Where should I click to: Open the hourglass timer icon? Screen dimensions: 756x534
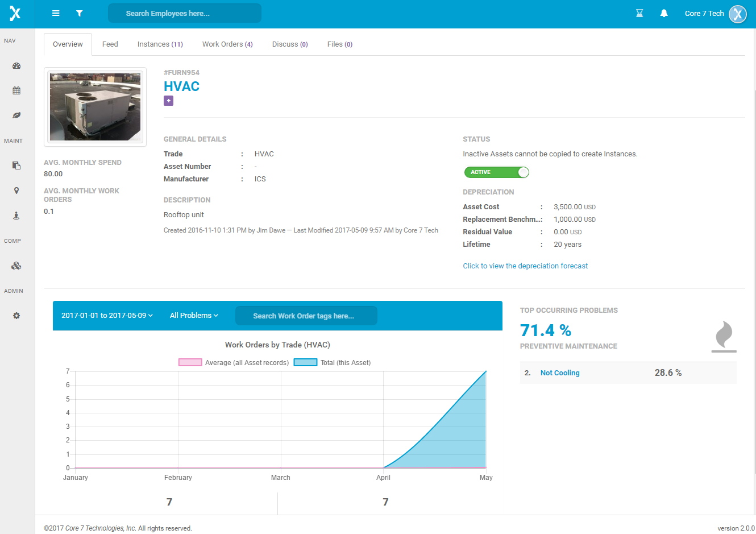point(639,13)
